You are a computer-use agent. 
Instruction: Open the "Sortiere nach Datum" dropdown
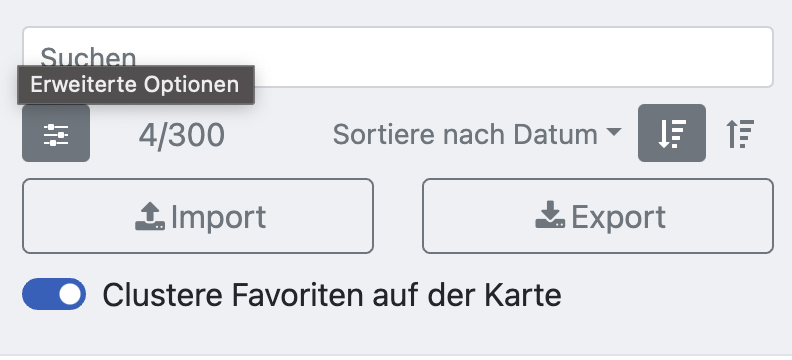[477, 134]
